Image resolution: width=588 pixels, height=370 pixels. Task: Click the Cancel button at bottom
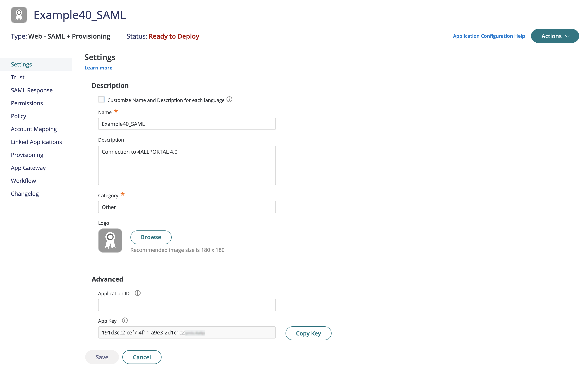[x=142, y=357]
